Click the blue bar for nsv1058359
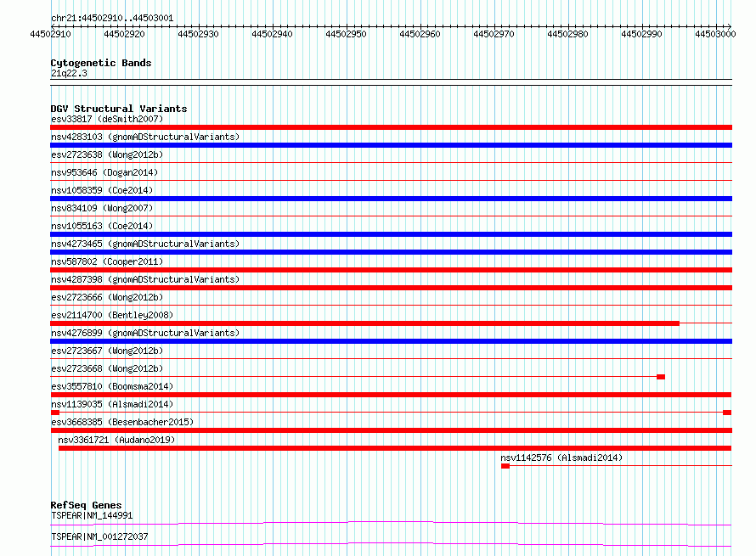The height and width of the screenshot is (556, 756). (x=391, y=199)
